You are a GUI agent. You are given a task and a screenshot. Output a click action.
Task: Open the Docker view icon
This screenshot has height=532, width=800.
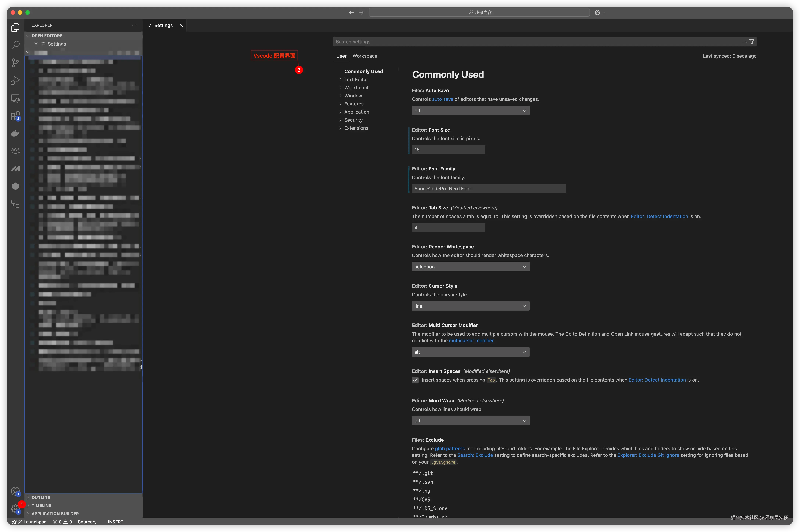(x=15, y=133)
